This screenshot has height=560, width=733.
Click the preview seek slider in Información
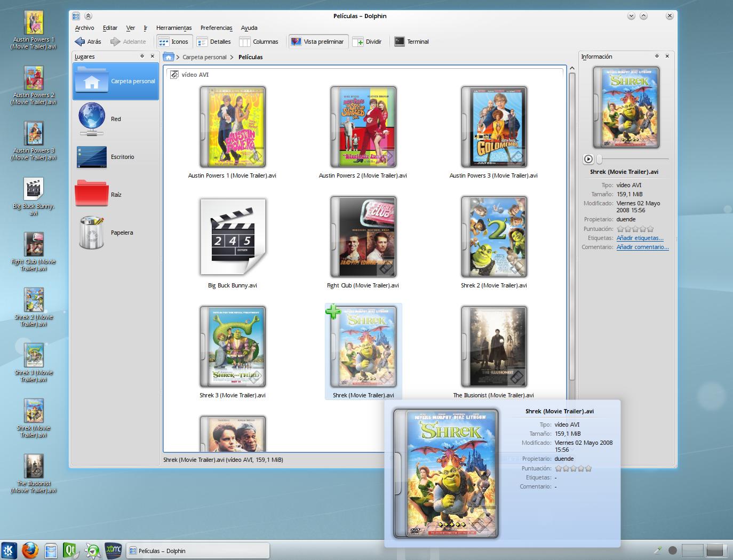632,159
